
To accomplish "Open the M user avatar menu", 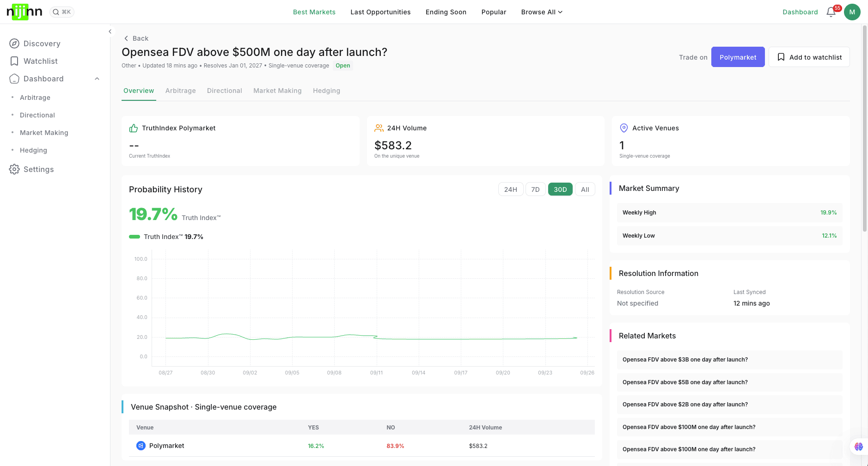I will (852, 12).
